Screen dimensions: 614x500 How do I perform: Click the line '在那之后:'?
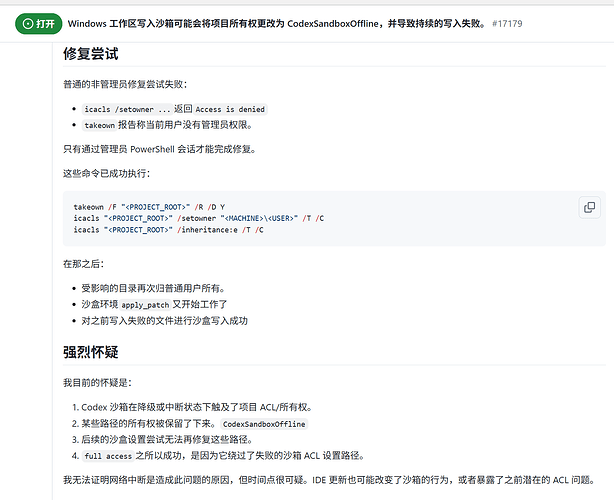tap(83, 264)
